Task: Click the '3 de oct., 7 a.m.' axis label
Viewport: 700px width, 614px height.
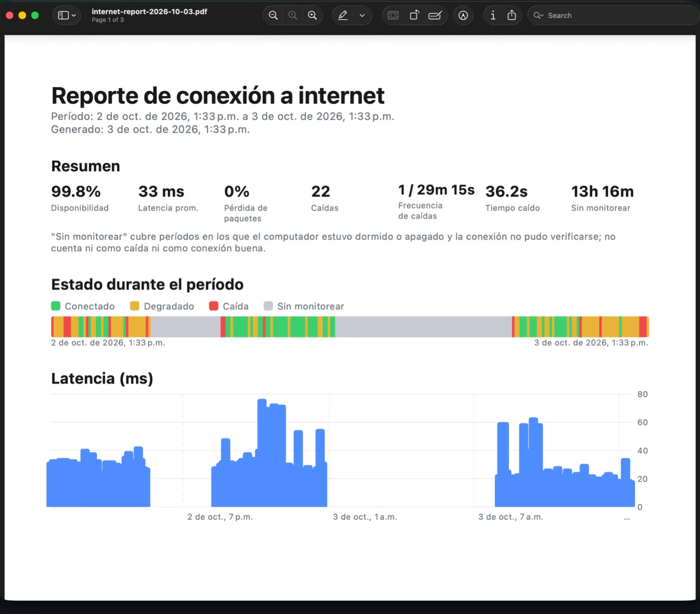Action: (510, 517)
